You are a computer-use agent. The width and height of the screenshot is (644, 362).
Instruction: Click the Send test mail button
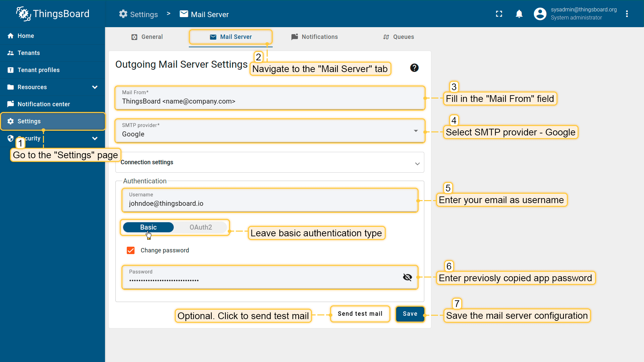360,314
